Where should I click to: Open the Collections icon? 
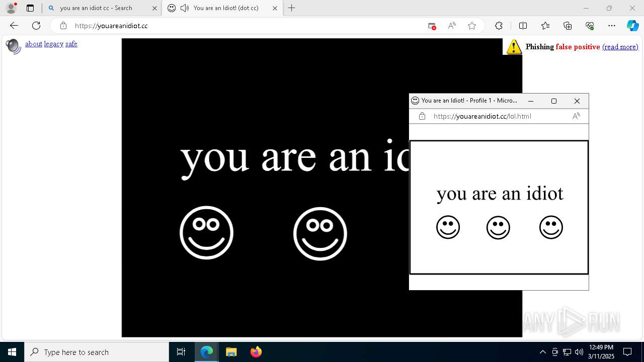pos(568,26)
